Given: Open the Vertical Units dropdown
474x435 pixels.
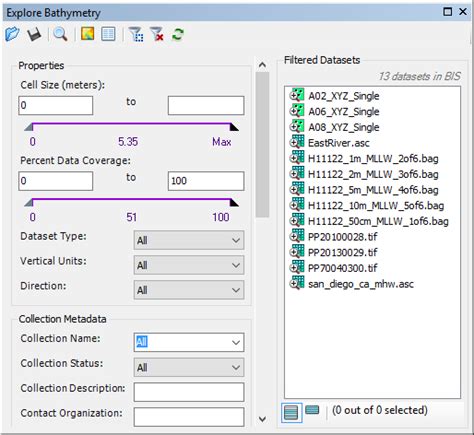Looking at the screenshot, I should 189,265.
